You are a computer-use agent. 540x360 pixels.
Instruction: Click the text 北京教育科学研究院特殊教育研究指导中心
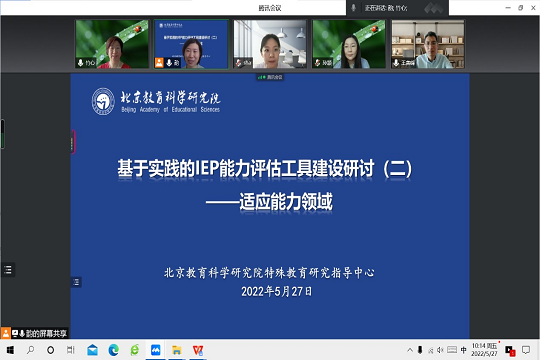tap(269, 272)
